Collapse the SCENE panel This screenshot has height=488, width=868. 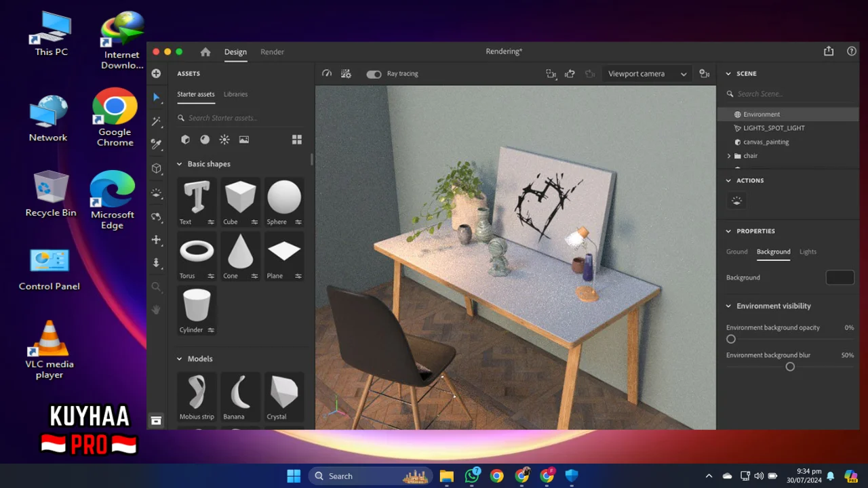(729, 73)
